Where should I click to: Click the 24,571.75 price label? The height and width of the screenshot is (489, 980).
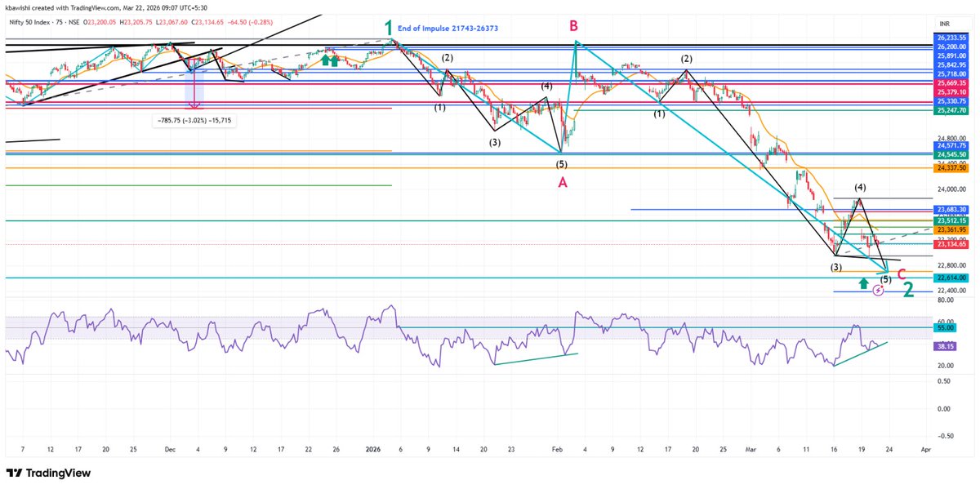(x=952, y=144)
